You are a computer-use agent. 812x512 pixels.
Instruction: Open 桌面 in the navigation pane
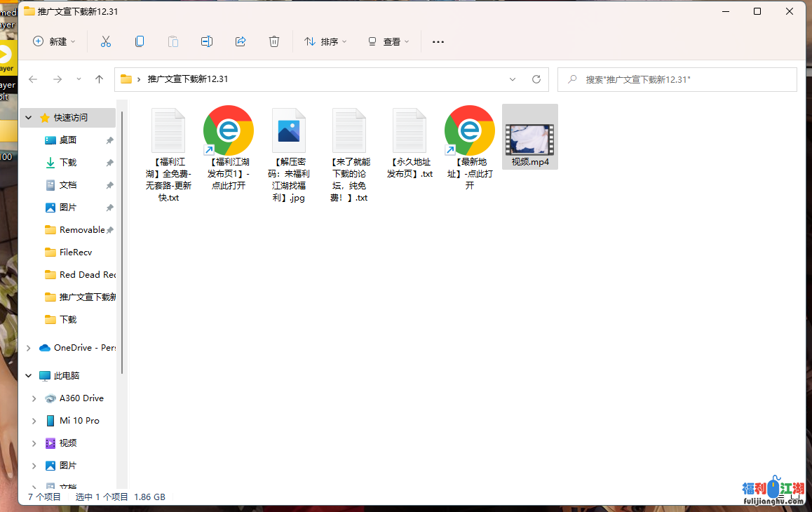[68, 140]
